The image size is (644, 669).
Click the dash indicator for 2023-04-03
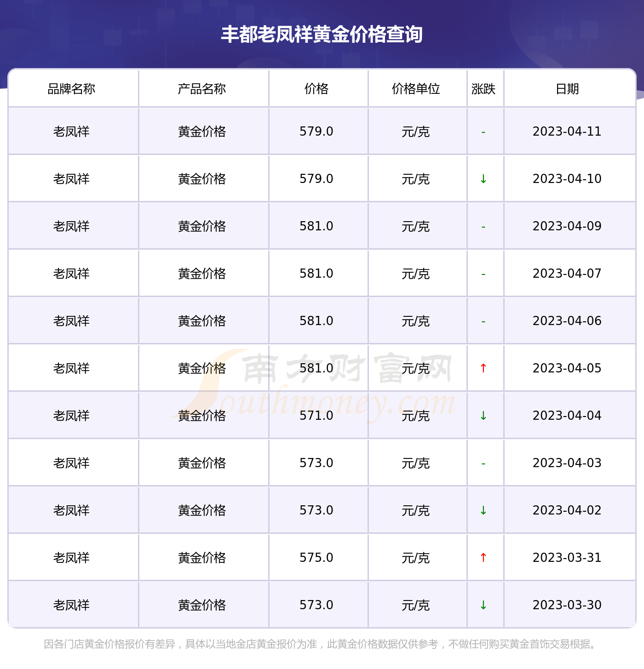pyautogui.click(x=483, y=464)
